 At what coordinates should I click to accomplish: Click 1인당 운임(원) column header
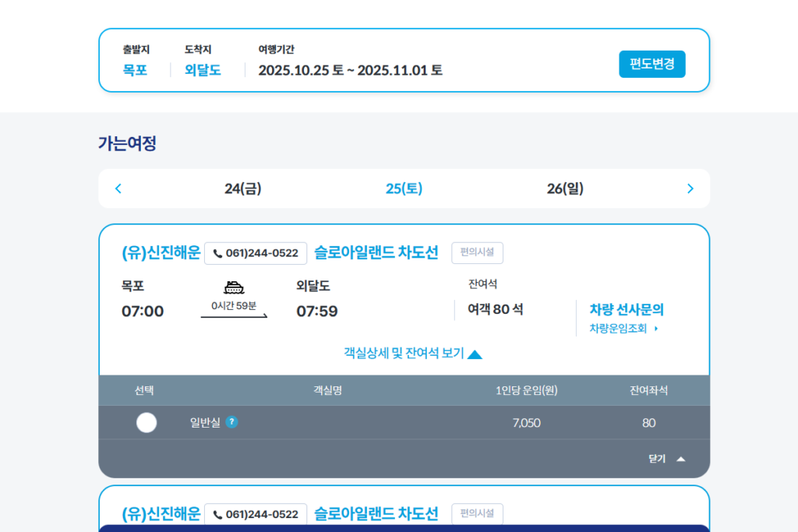[x=527, y=390]
